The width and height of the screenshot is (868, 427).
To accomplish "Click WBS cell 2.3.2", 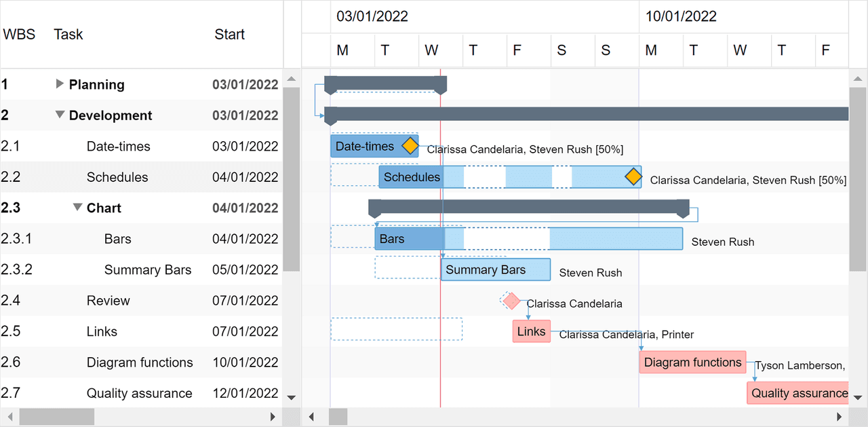I will point(17,270).
